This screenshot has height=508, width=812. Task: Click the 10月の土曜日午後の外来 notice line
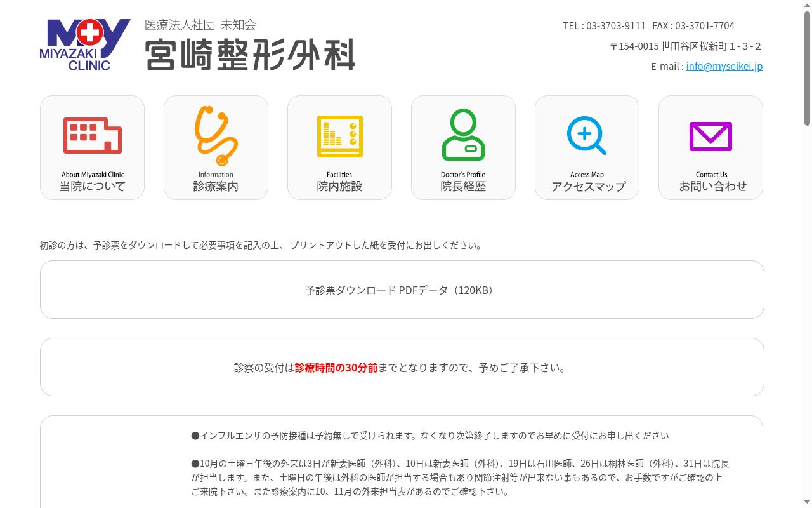460,478
